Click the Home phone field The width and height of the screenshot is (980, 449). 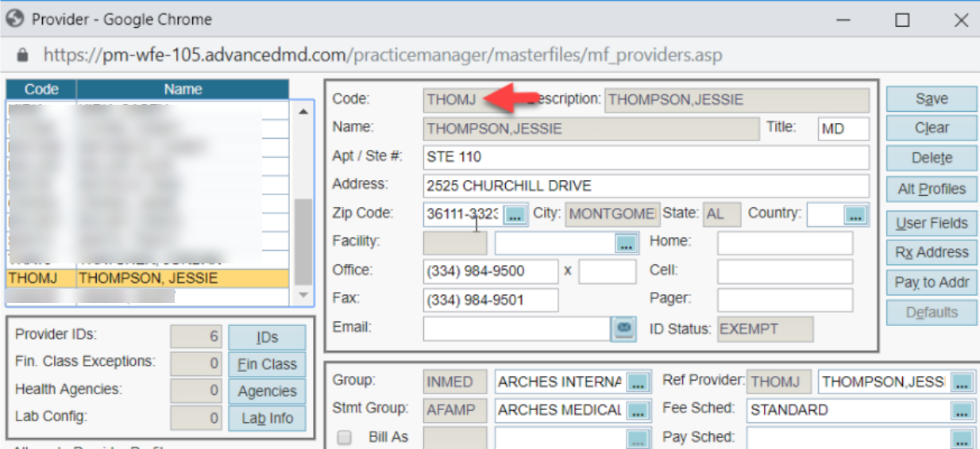click(x=785, y=243)
